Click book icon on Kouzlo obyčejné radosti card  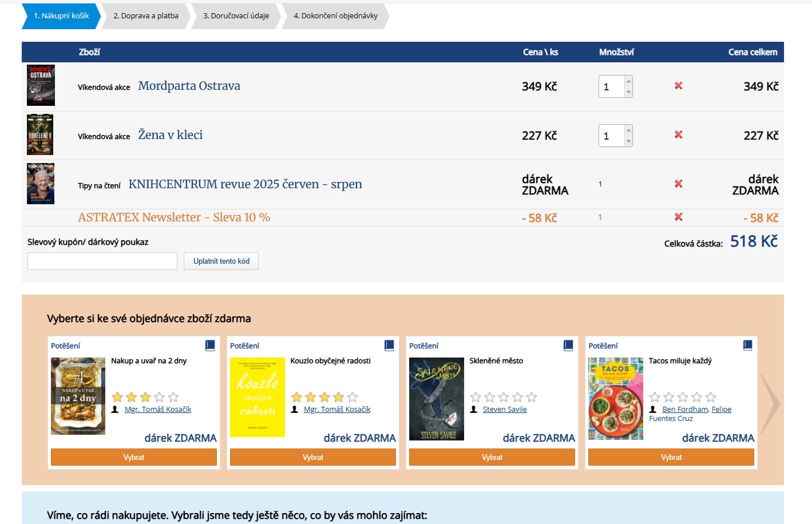[x=389, y=346]
